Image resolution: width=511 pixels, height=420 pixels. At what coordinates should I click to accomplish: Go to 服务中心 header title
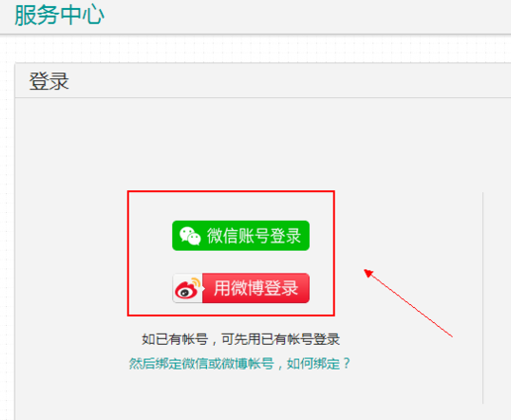[x=59, y=15]
